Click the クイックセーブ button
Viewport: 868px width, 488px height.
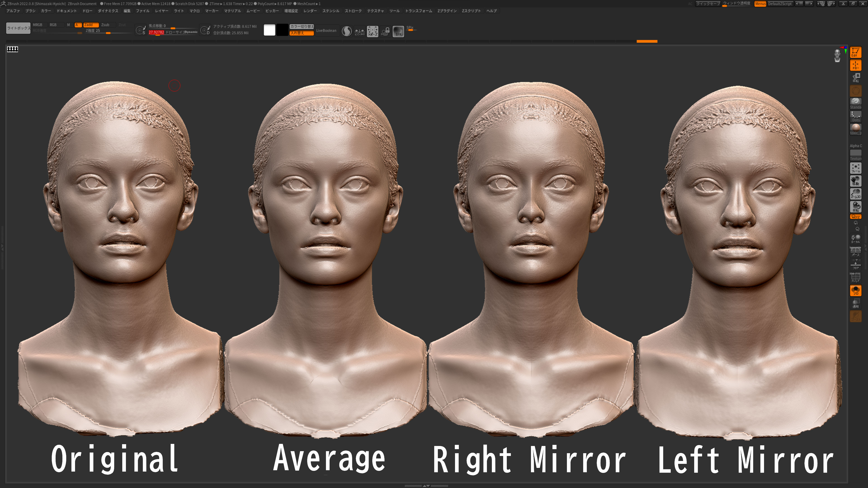point(708,4)
